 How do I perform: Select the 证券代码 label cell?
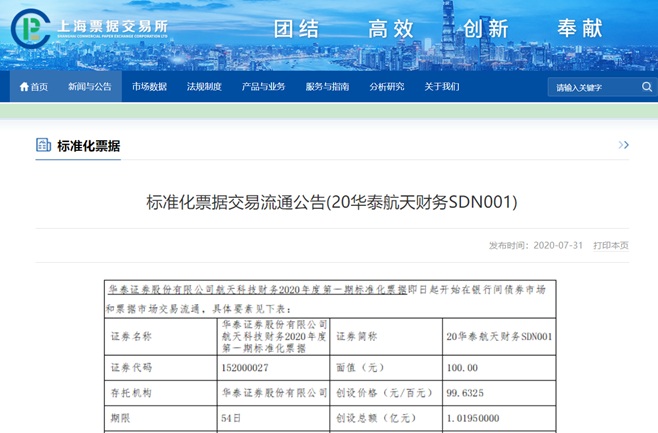pos(161,368)
